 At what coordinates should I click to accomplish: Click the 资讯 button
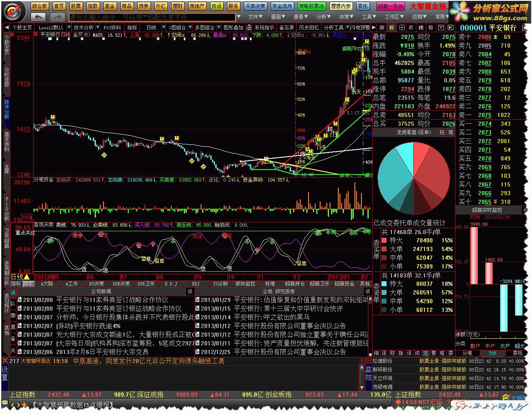click(216, 6)
